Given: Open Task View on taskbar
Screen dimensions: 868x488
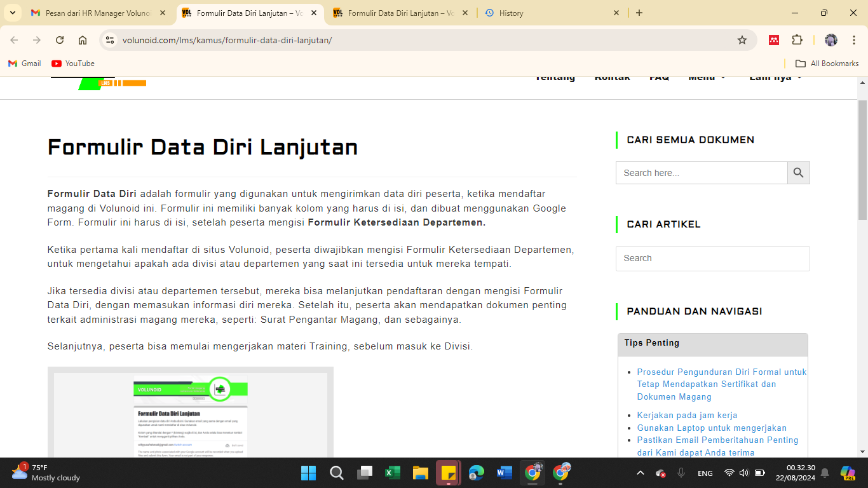Looking at the screenshot, I should coord(365,473).
